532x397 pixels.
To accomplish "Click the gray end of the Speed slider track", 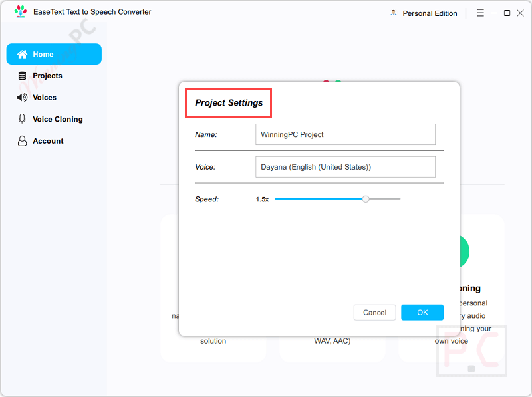I will click(x=385, y=199).
